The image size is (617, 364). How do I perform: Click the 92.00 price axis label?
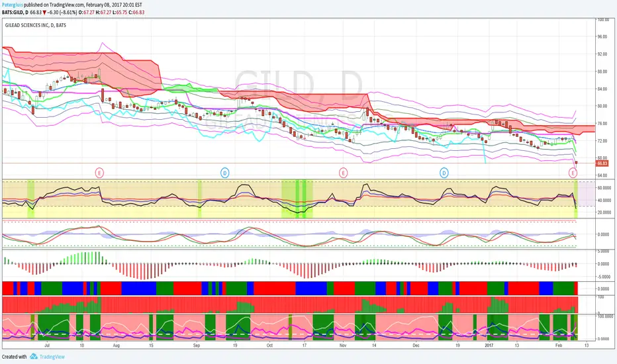[602, 54]
